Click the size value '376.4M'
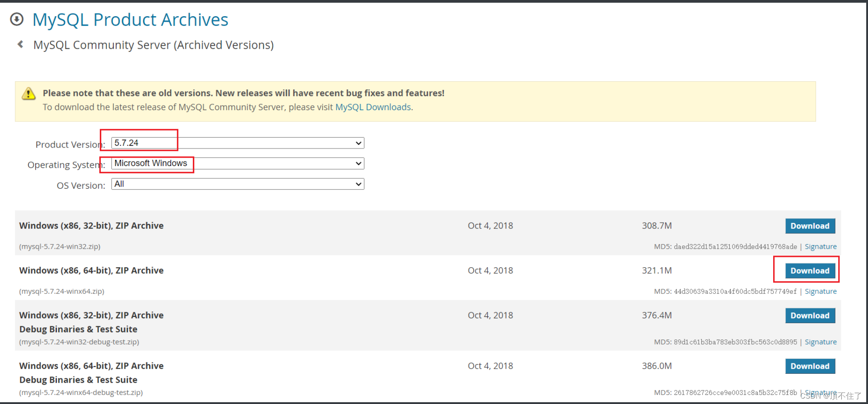Viewport: 868px width, 404px height. pos(657,315)
